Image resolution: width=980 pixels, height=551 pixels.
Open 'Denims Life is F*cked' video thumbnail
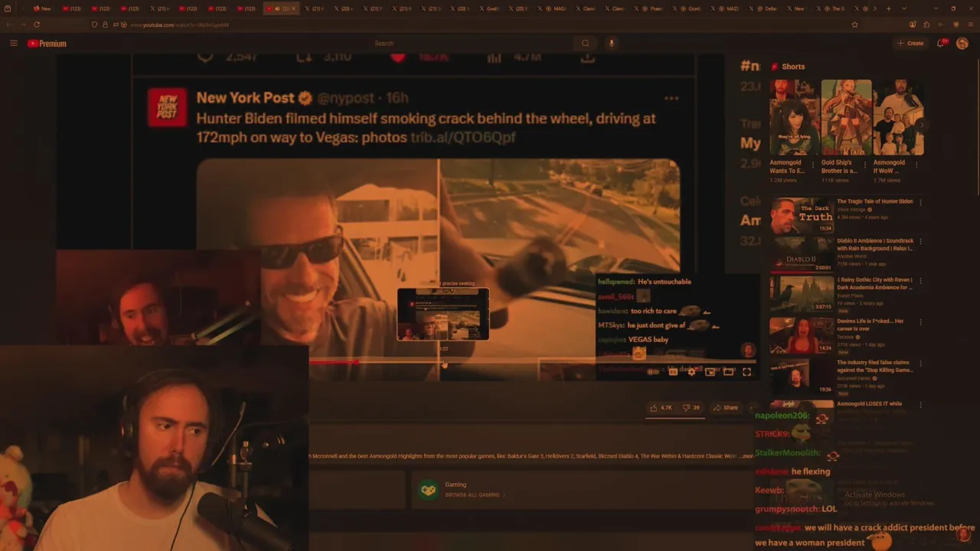802,335
